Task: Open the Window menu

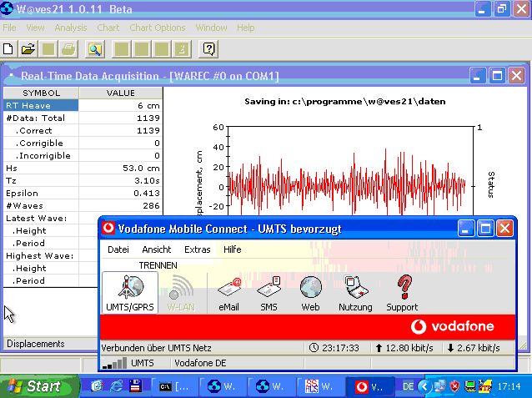Action: click(x=211, y=28)
